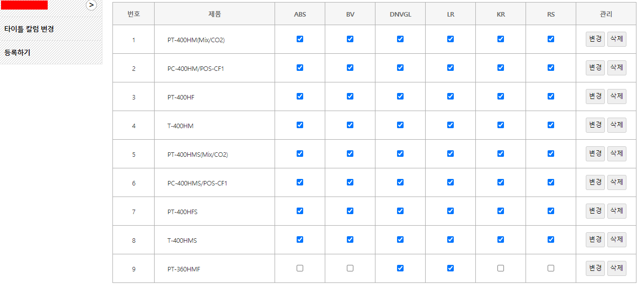The image size is (644, 289).
Task: Select product name PC-400HM/POS-CF1
Action: coord(196,68)
